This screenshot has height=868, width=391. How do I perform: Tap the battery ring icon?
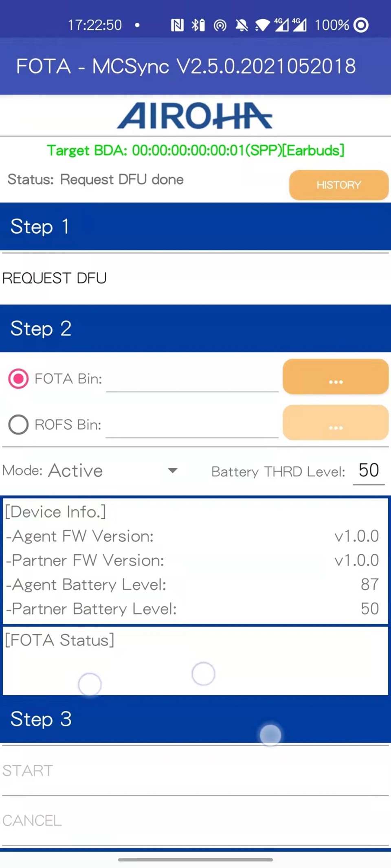361,25
